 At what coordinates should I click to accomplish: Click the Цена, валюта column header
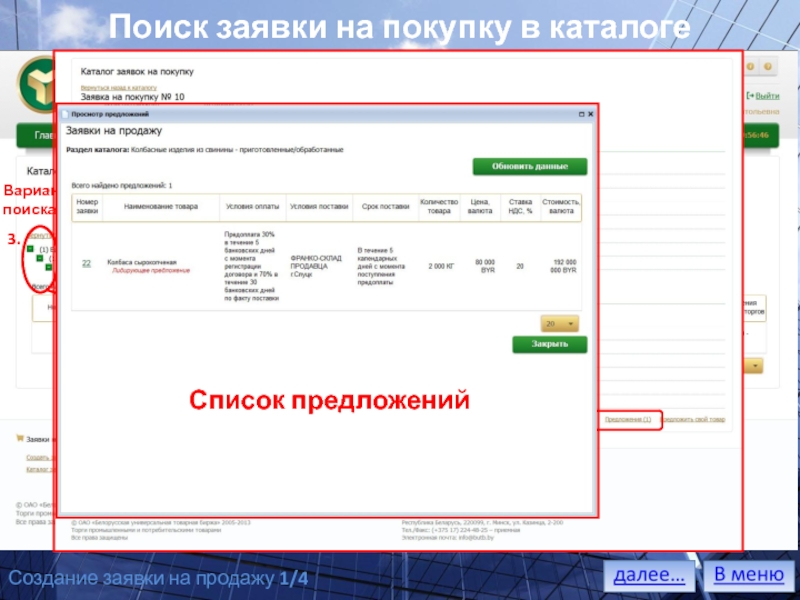click(480, 207)
